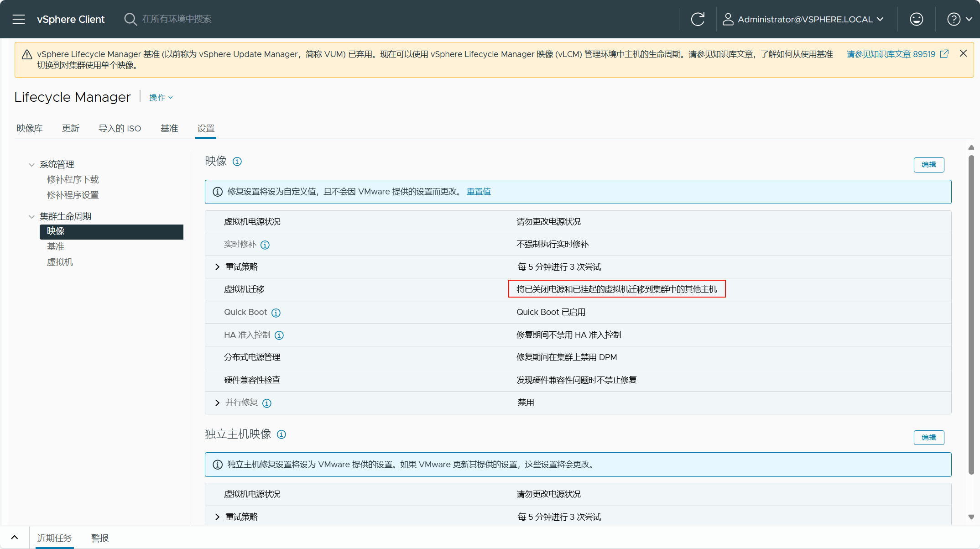Select 基准 under 集群生命周期
This screenshot has width=980, height=549.
click(56, 246)
